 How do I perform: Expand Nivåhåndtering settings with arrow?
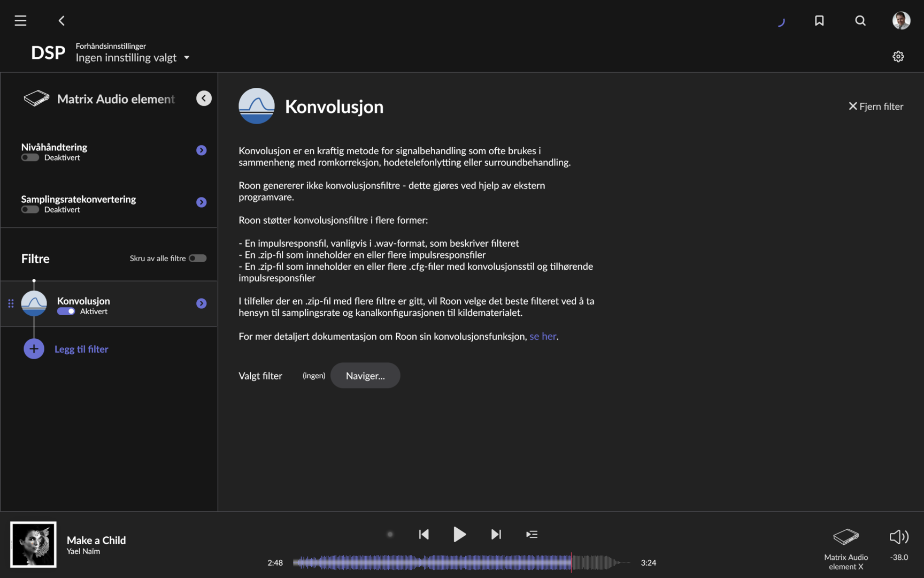(x=201, y=150)
